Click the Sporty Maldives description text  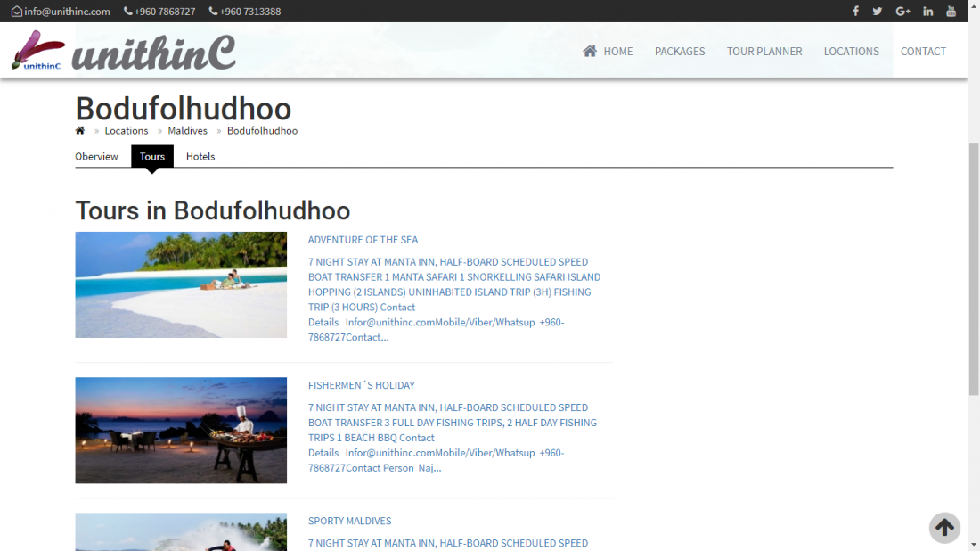tap(448, 544)
